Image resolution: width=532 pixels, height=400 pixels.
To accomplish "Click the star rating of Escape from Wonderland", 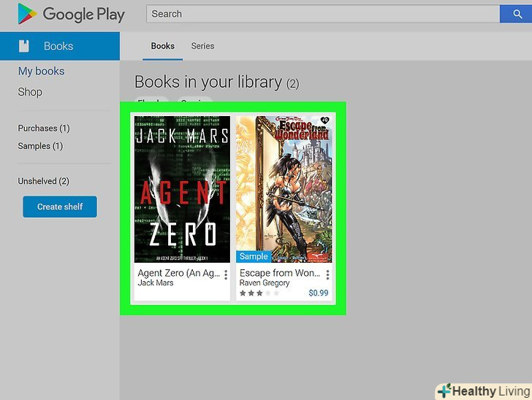I will click(x=259, y=293).
